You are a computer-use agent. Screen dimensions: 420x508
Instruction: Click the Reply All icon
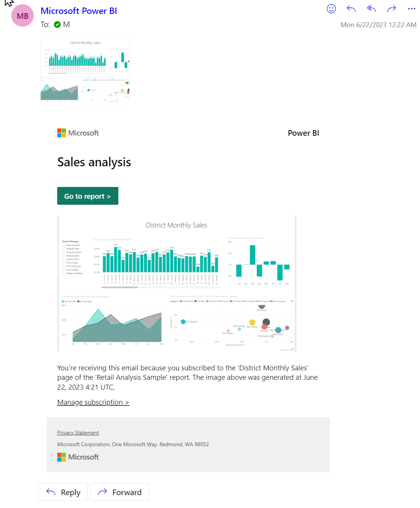371,9
